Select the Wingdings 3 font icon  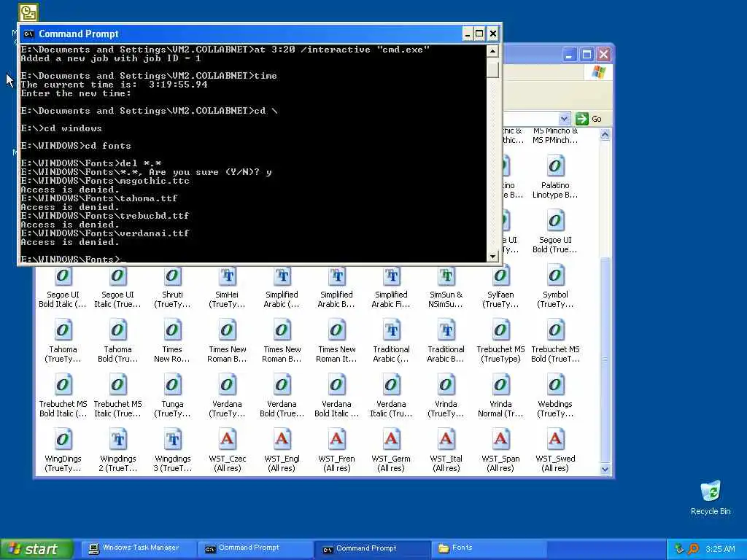172,440
